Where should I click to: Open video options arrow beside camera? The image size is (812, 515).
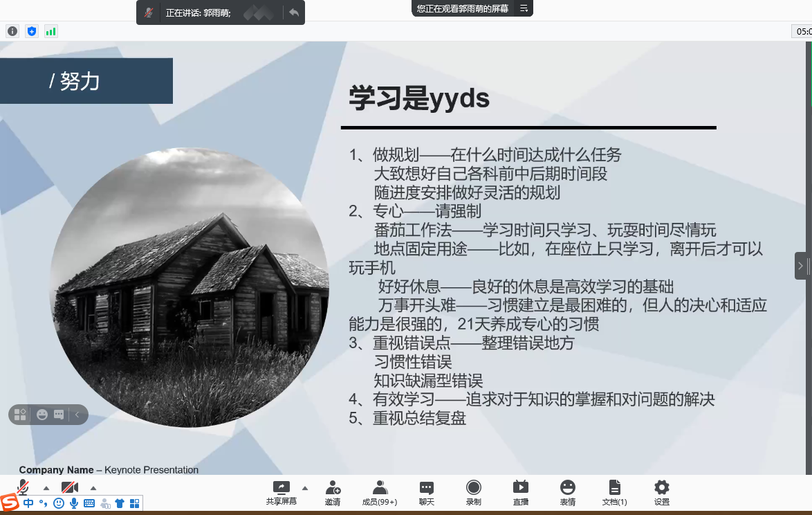(93, 487)
